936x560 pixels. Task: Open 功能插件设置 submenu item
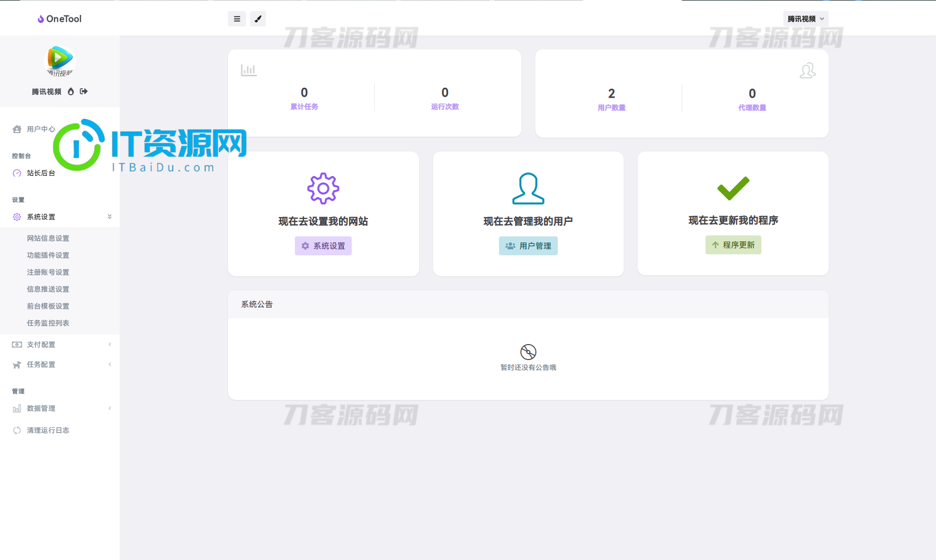pyautogui.click(x=48, y=255)
